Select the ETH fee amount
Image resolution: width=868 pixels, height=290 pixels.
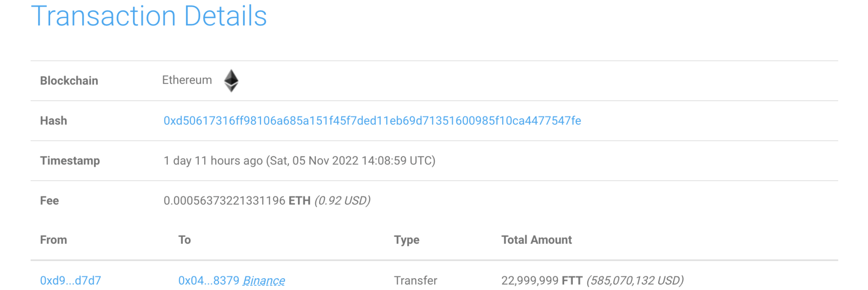(x=236, y=201)
